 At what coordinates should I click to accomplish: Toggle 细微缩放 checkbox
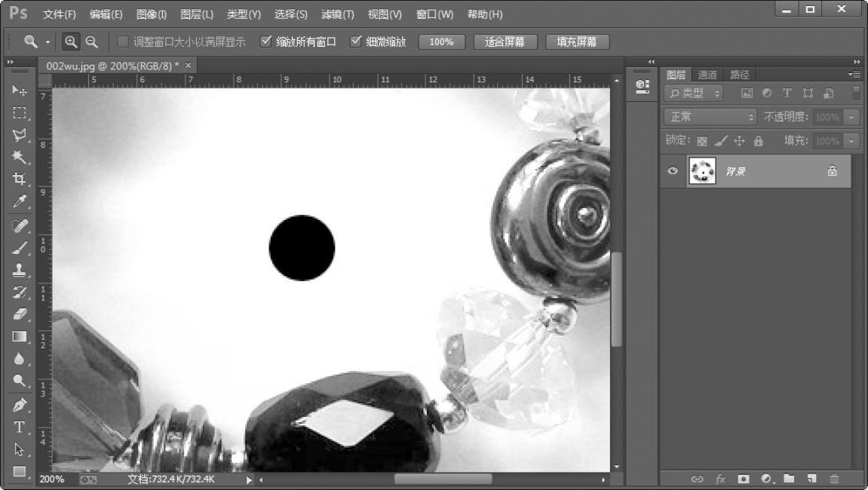point(356,42)
